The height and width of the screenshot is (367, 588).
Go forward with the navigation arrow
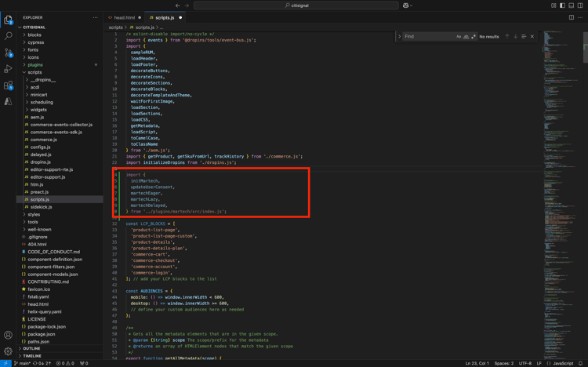point(187,5)
